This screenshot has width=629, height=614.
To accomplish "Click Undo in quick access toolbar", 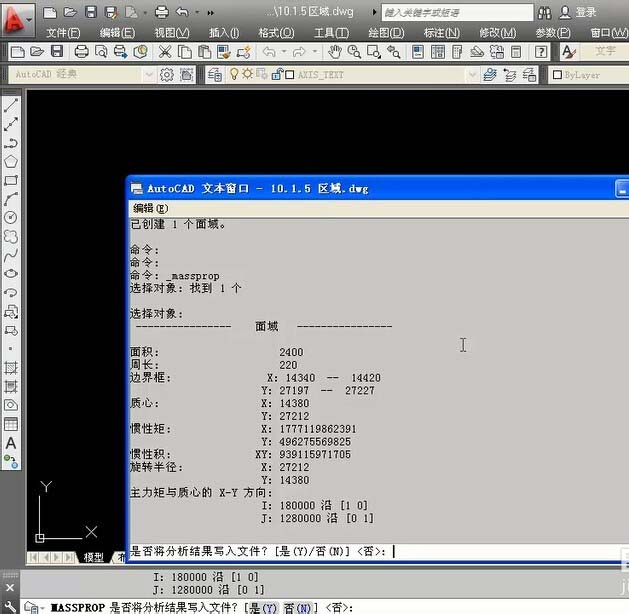I will [182, 12].
